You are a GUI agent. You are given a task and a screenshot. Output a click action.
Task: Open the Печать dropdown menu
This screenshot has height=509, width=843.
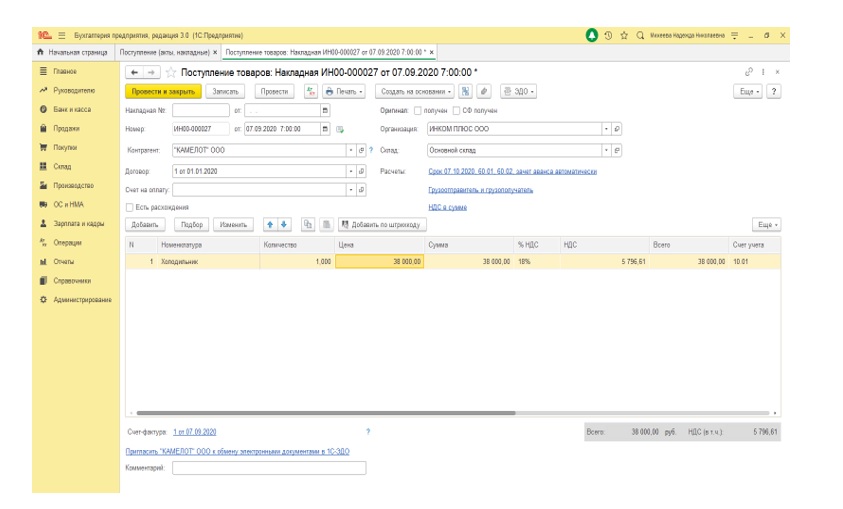[345, 91]
